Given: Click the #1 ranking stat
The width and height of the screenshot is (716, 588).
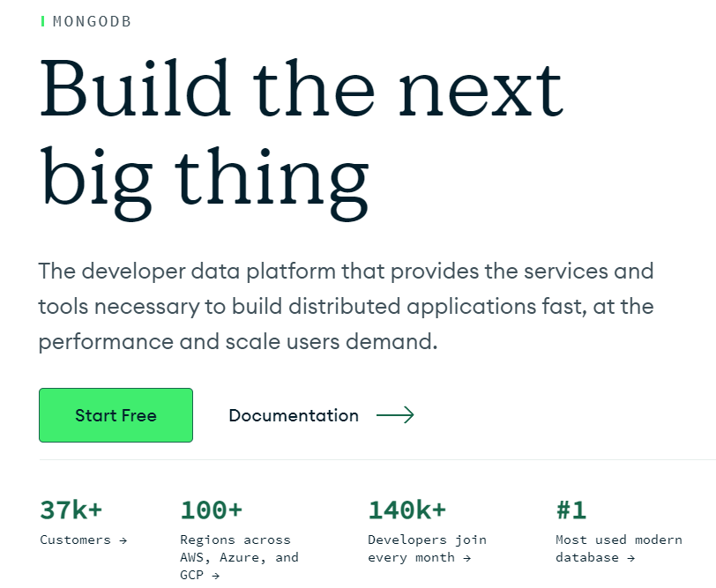Looking at the screenshot, I should [x=571, y=510].
